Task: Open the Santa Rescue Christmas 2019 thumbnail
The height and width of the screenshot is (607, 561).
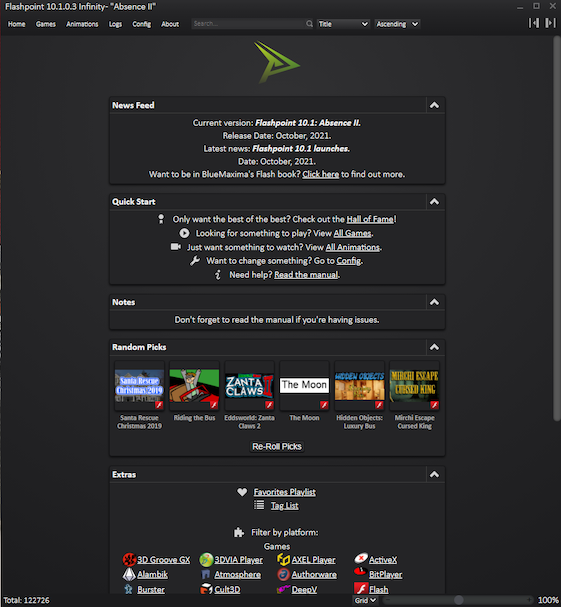Action: [x=139, y=386]
